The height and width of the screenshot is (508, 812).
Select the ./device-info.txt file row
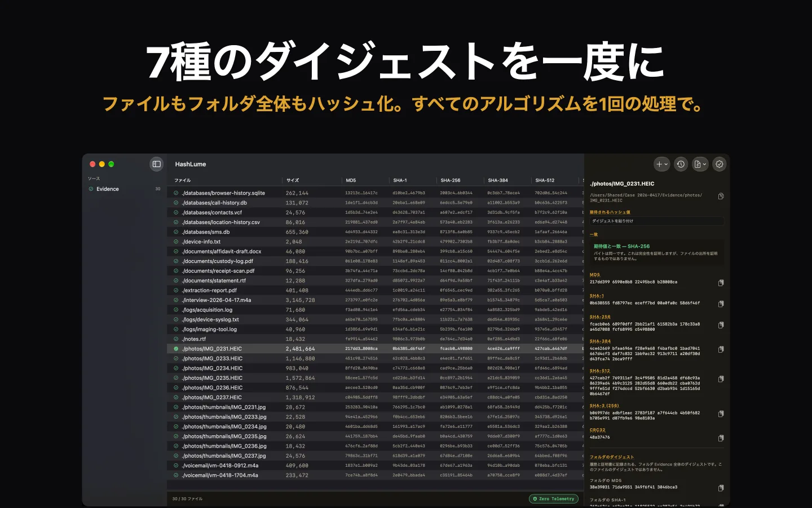tap(375, 242)
